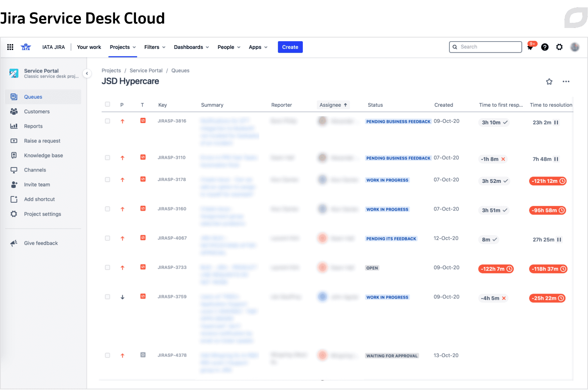Click the Project settings gear icon

click(x=14, y=214)
